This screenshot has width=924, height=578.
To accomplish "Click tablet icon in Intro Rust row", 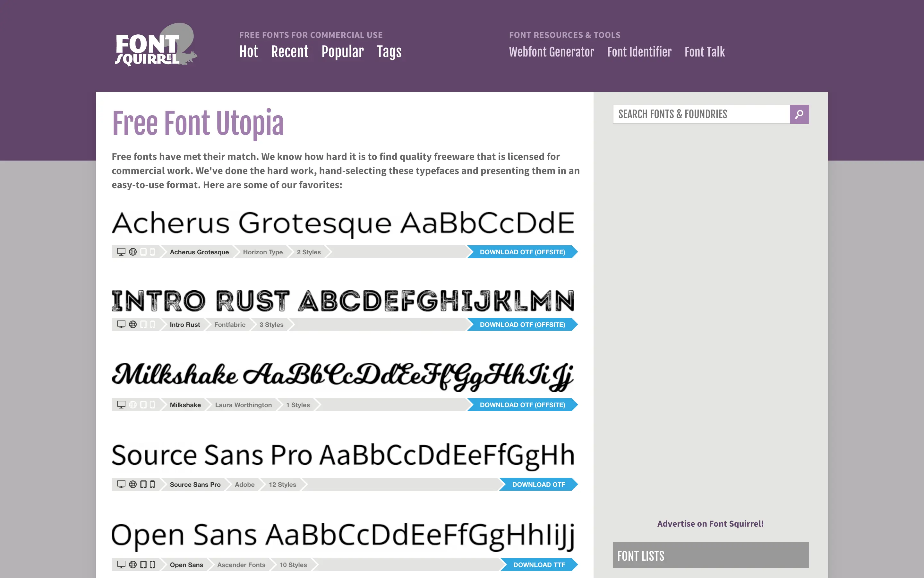I will 143,325.
